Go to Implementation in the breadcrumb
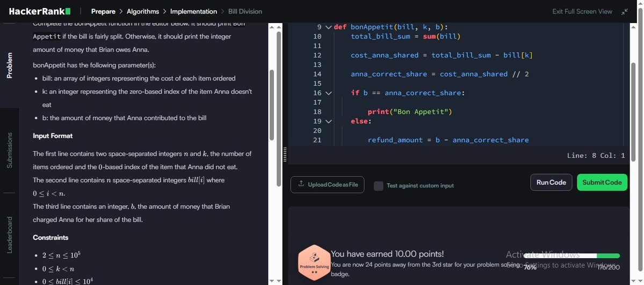 click(x=193, y=11)
